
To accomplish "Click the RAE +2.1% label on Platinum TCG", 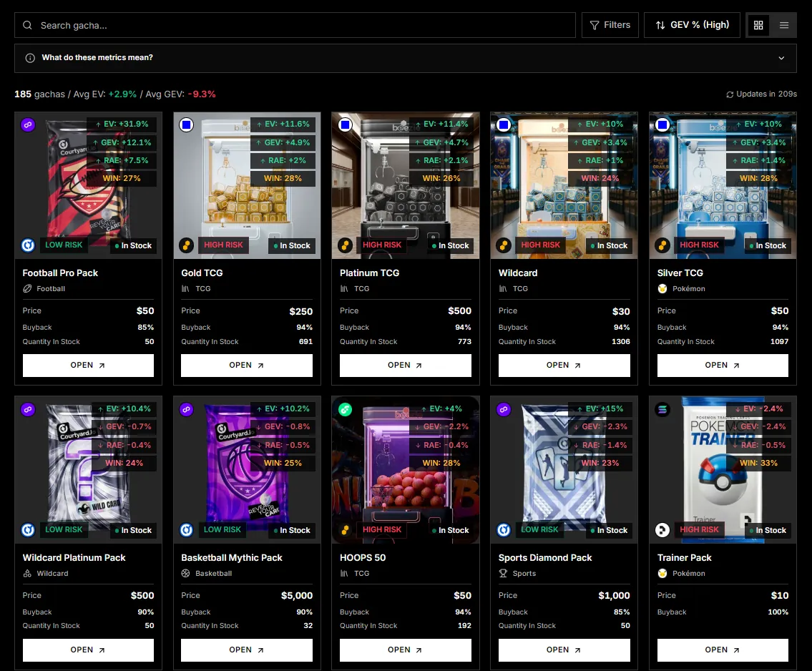I will (x=441, y=160).
